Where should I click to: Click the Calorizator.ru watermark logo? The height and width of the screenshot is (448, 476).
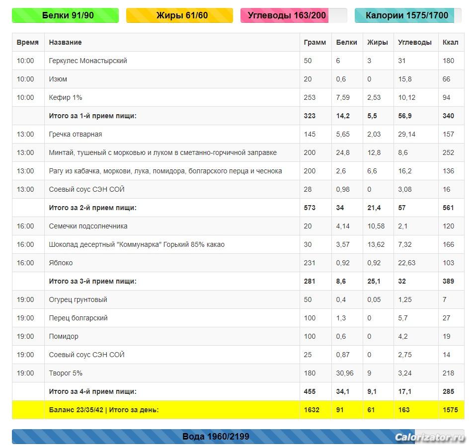coord(430,437)
